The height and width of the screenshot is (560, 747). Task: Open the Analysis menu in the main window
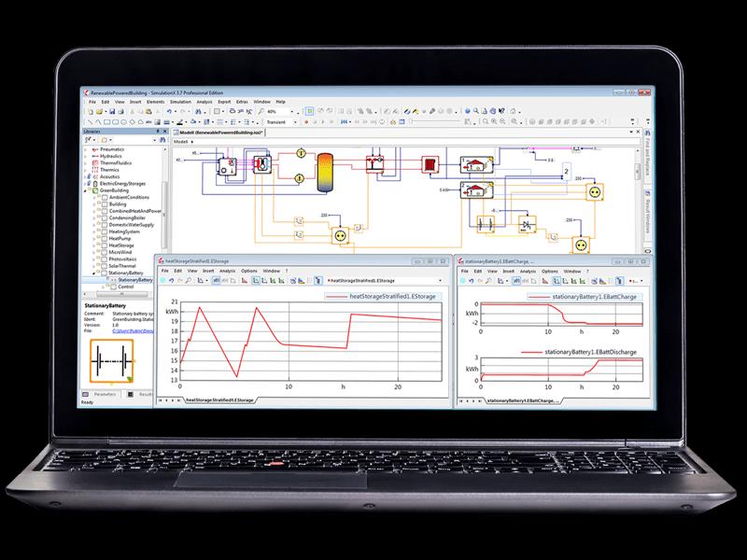tap(204, 102)
